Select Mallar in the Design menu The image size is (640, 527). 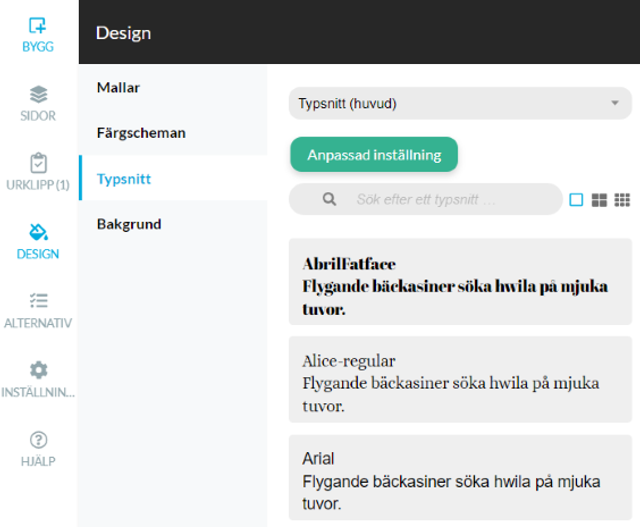click(x=118, y=87)
